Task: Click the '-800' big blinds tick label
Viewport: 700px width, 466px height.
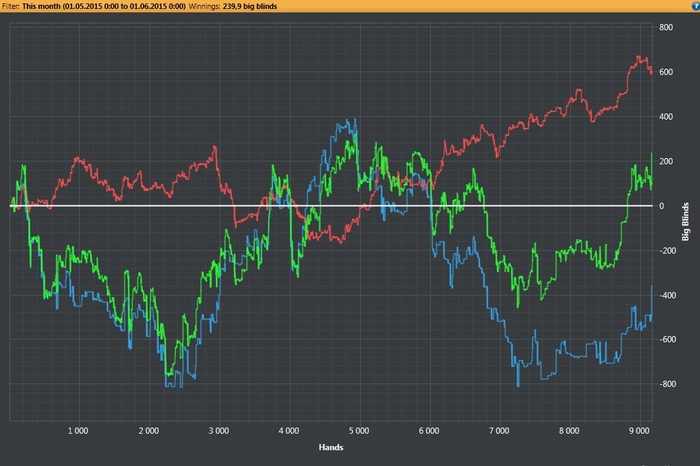Action: click(x=667, y=384)
